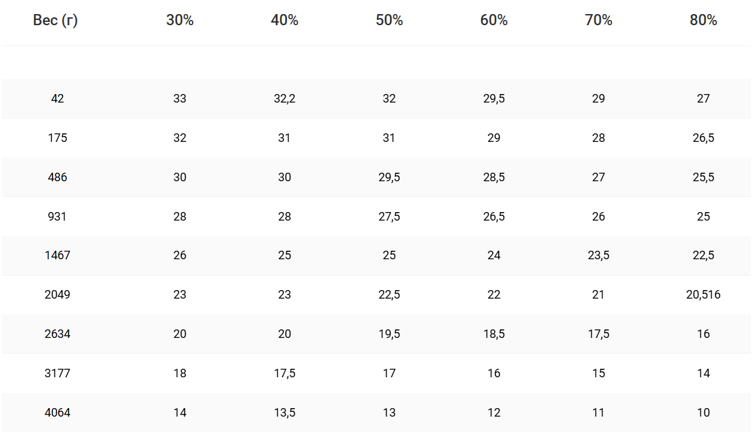Viewport: 755px width, 438px height.
Task: Select the weight cell showing 2634
Action: pyautogui.click(x=57, y=333)
